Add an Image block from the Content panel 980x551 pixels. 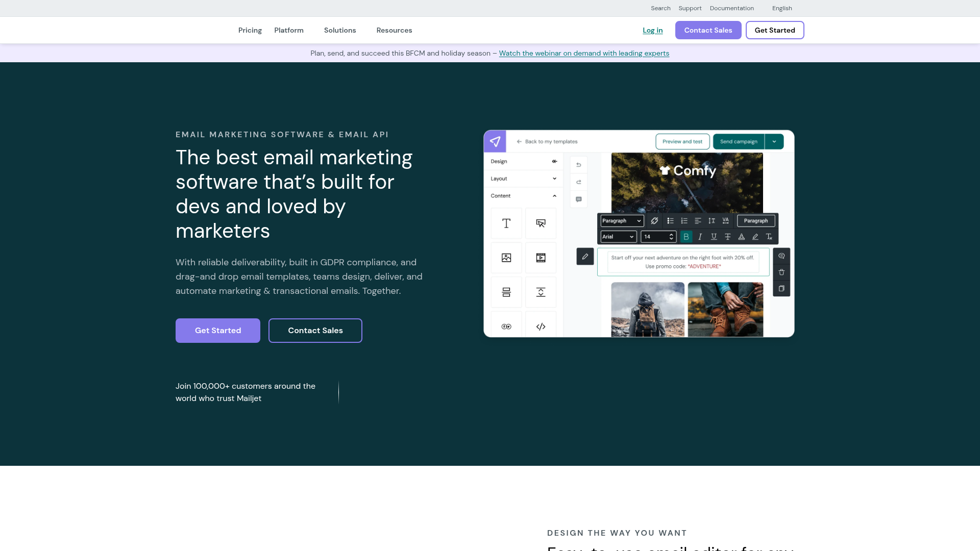(x=506, y=258)
